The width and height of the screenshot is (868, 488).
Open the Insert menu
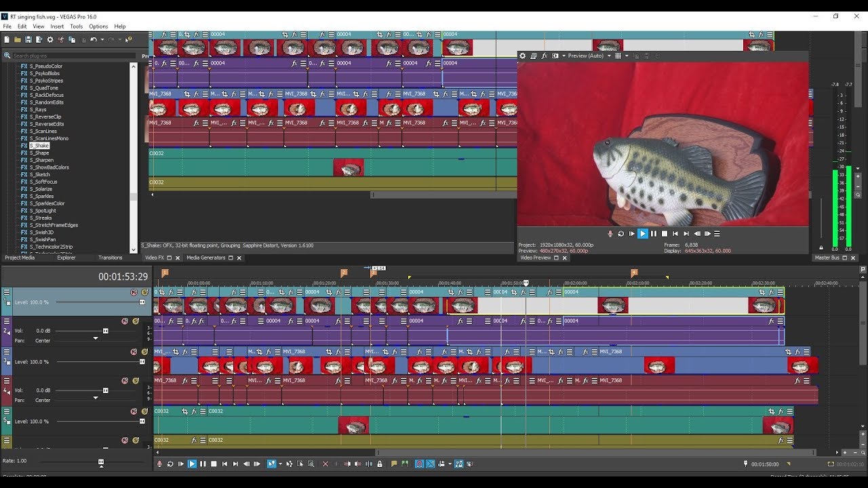[57, 26]
